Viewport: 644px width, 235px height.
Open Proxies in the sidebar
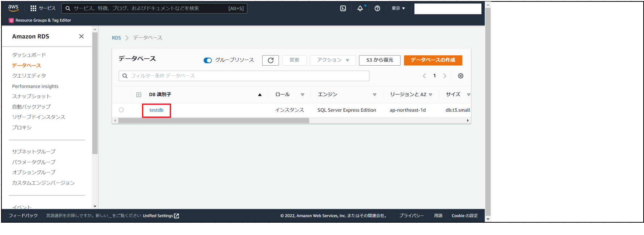(22, 127)
